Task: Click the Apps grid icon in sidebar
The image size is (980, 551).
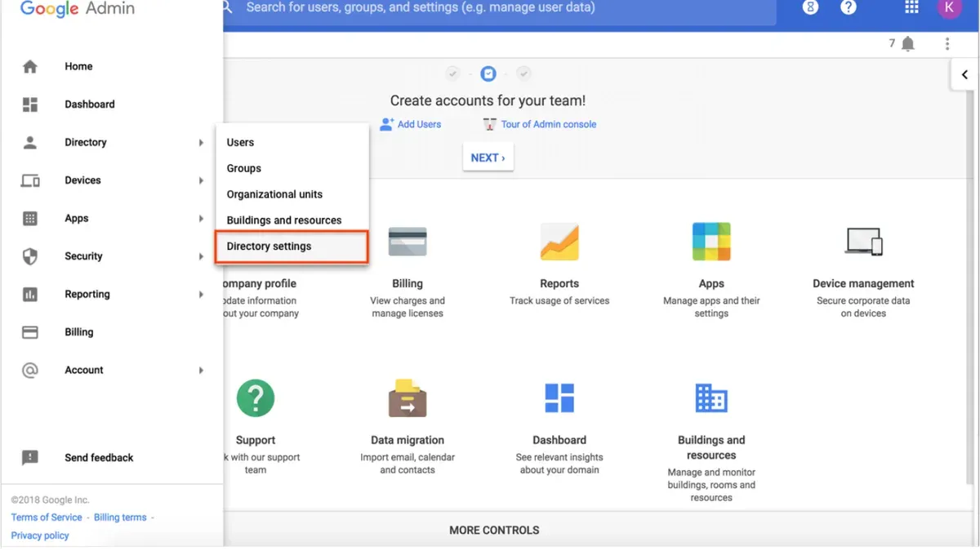Action: 30,218
